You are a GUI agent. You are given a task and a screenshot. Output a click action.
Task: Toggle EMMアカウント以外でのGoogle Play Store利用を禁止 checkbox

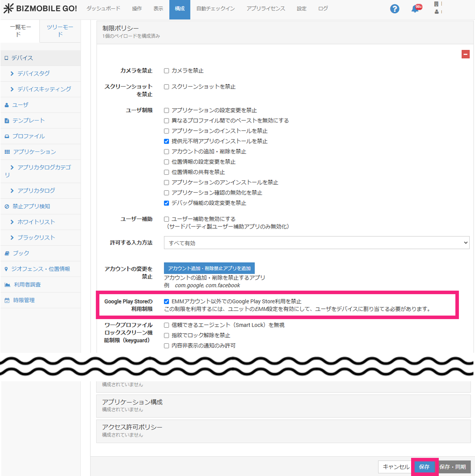coord(166,301)
